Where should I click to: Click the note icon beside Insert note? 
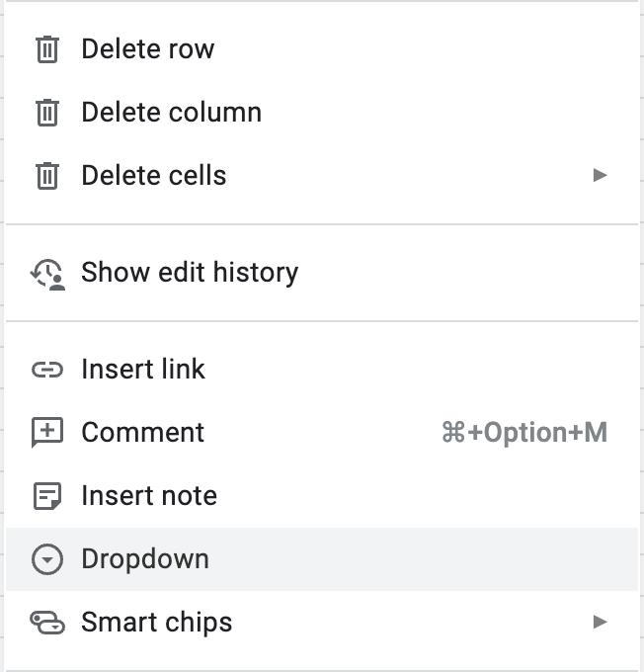pos(47,496)
